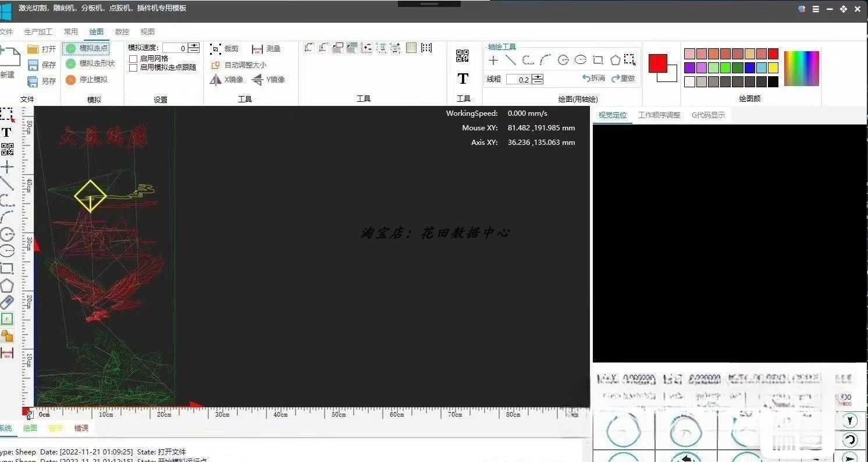The width and height of the screenshot is (868, 462).
Task: Click the 模拟速度 input field
Action: tap(174, 48)
